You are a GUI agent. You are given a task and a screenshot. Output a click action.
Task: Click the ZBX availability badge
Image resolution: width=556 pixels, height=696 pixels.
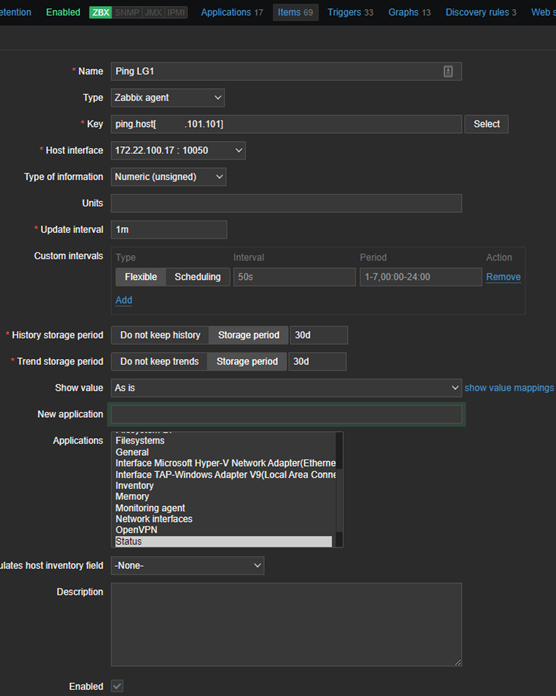[x=101, y=12]
